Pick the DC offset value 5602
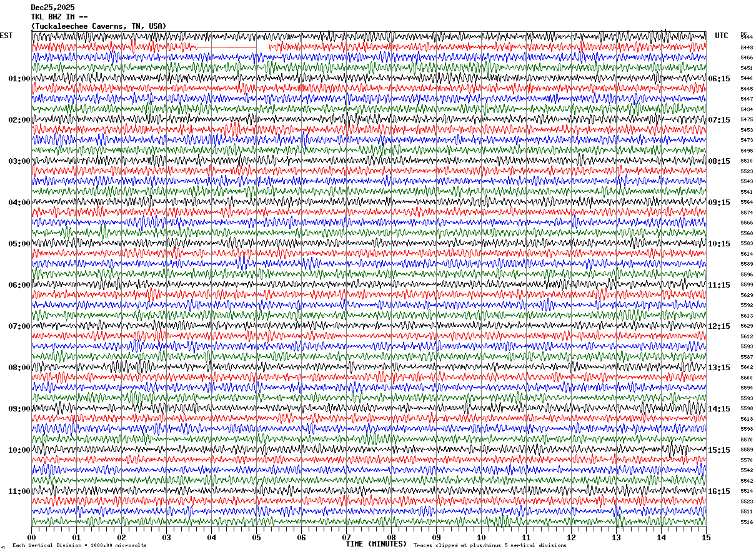 [x=747, y=367]
